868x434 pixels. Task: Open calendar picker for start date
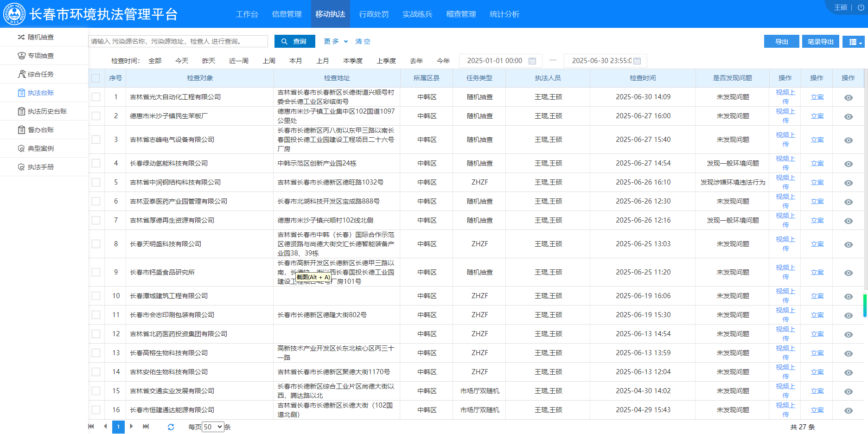532,61
